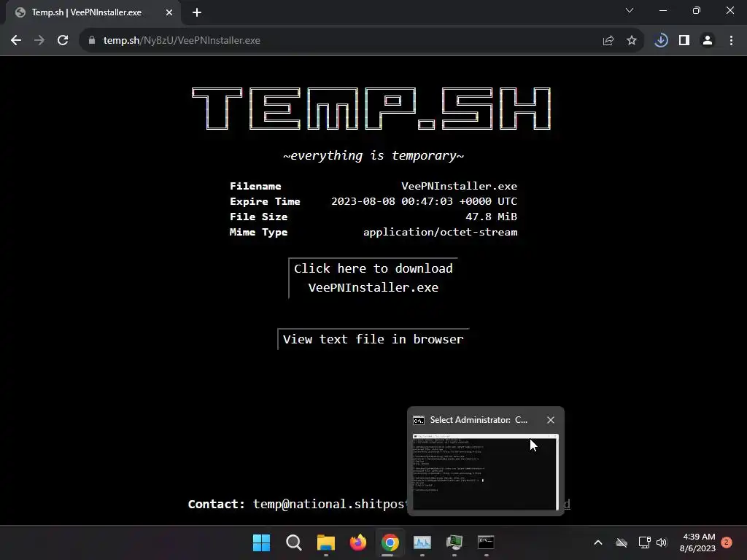
Task: Click mime type application/octet-stream
Action: 440,232
